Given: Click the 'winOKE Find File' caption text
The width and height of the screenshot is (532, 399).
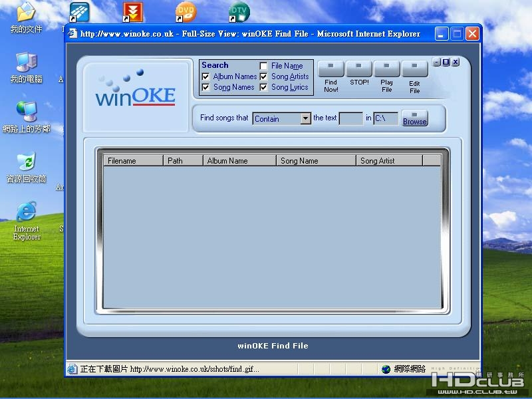Looking at the screenshot, I should 273,346.
